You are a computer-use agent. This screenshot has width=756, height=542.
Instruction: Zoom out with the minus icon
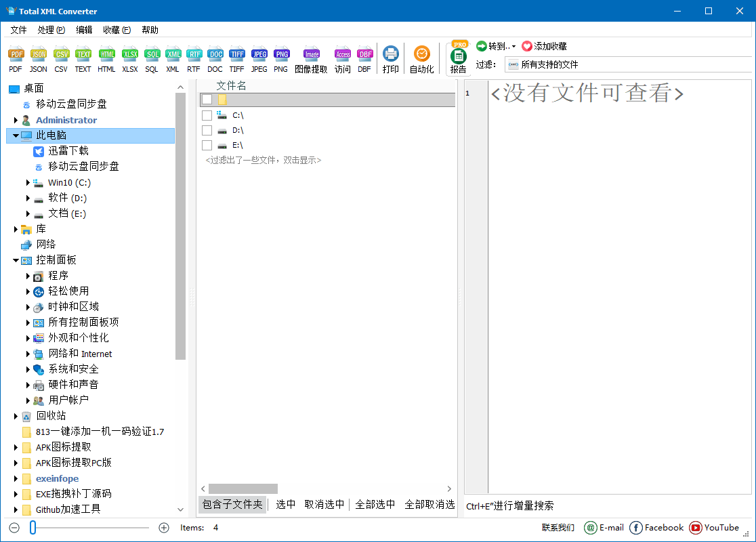tap(14, 528)
